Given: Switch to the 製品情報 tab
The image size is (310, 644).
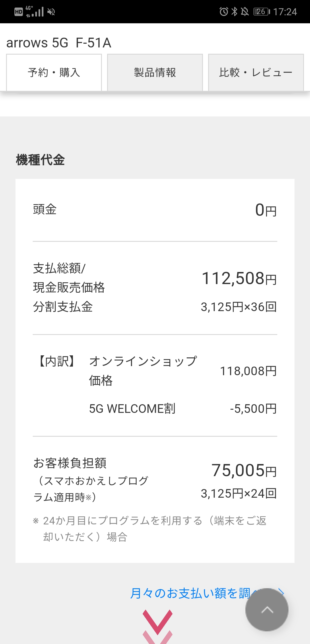Looking at the screenshot, I should pyautogui.click(x=155, y=72).
